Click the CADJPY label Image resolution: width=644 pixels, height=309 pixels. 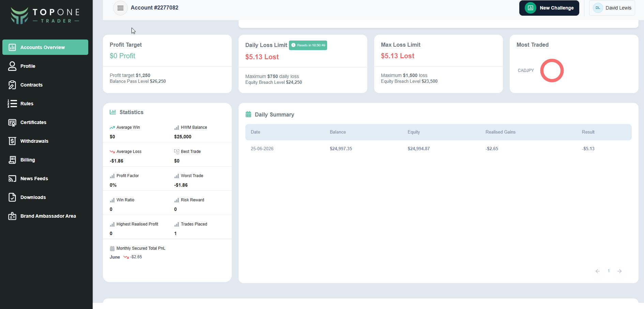(x=526, y=71)
